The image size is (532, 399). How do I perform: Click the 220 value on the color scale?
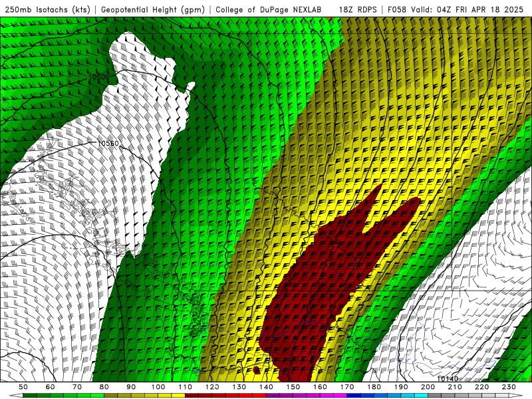(x=481, y=387)
